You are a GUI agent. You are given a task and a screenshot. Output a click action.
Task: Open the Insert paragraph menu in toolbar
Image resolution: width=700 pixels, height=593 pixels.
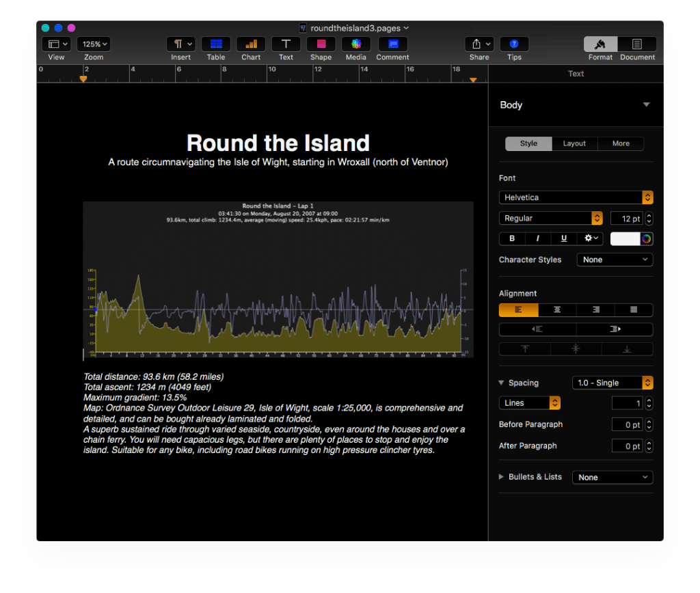click(x=180, y=44)
